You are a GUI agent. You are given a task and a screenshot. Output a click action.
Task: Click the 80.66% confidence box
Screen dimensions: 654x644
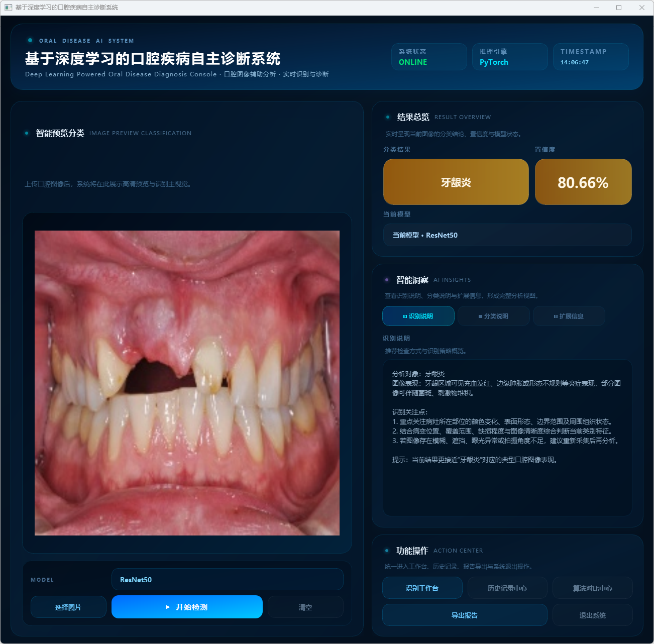coord(583,182)
